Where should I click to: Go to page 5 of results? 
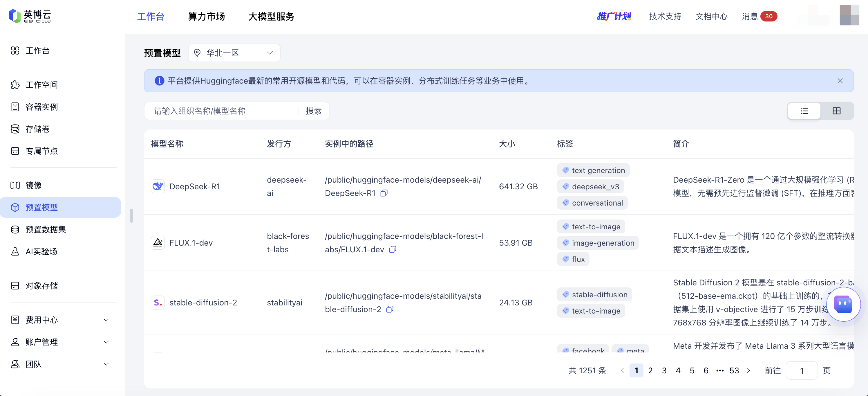[692, 370]
